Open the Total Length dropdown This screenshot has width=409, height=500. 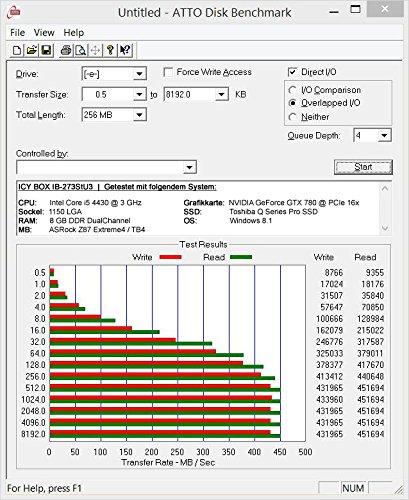[x=139, y=115]
